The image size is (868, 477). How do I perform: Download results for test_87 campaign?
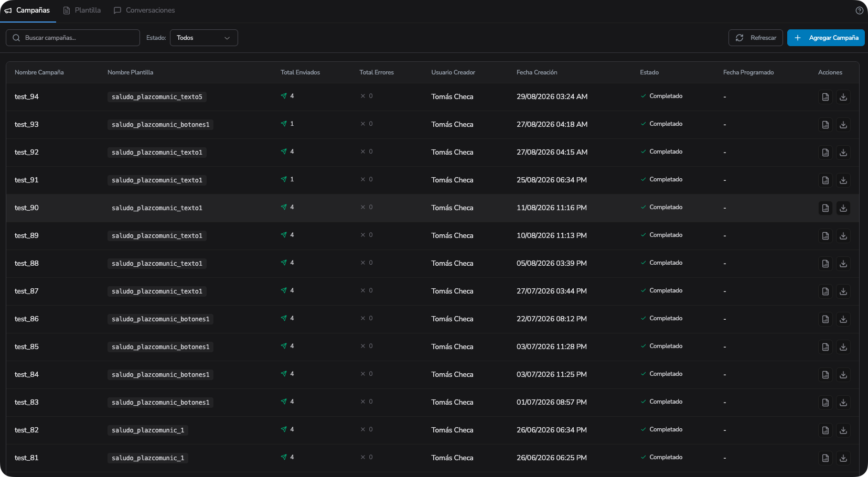843,291
